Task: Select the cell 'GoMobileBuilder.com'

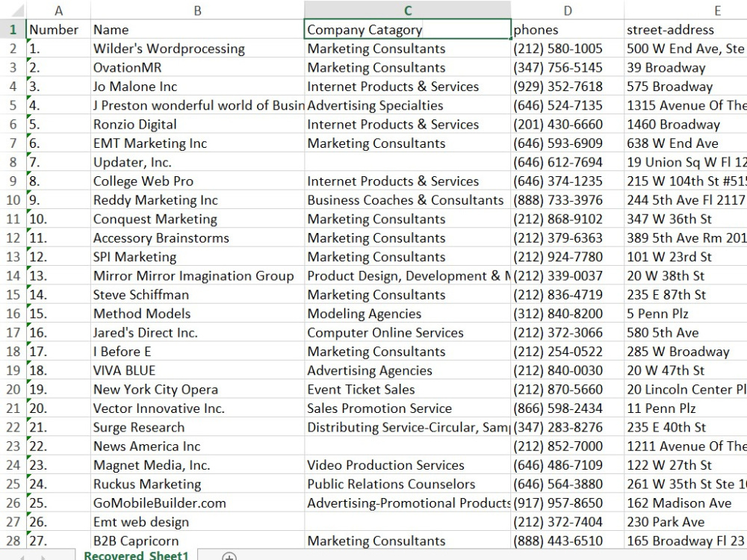Action: click(197, 503)
